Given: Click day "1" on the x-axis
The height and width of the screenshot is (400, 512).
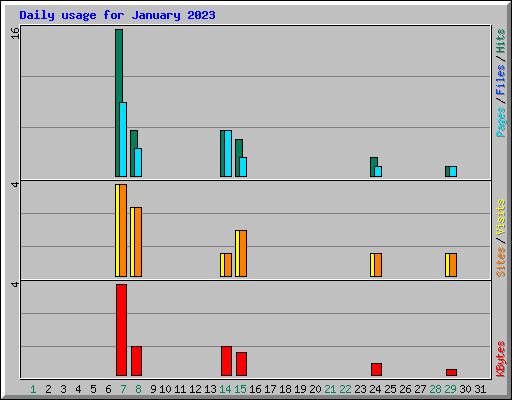Looking at the screenshot, I should (x=33, y=389).
